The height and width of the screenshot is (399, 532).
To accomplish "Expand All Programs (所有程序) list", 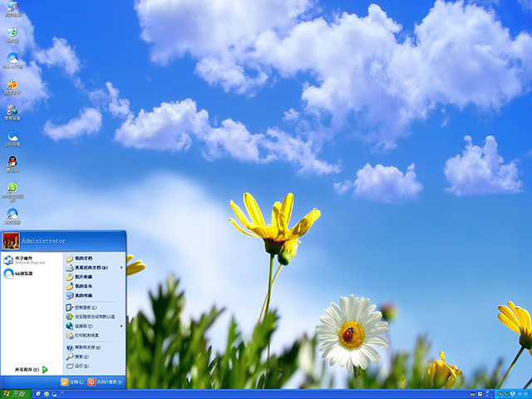I will coord(32,369).
